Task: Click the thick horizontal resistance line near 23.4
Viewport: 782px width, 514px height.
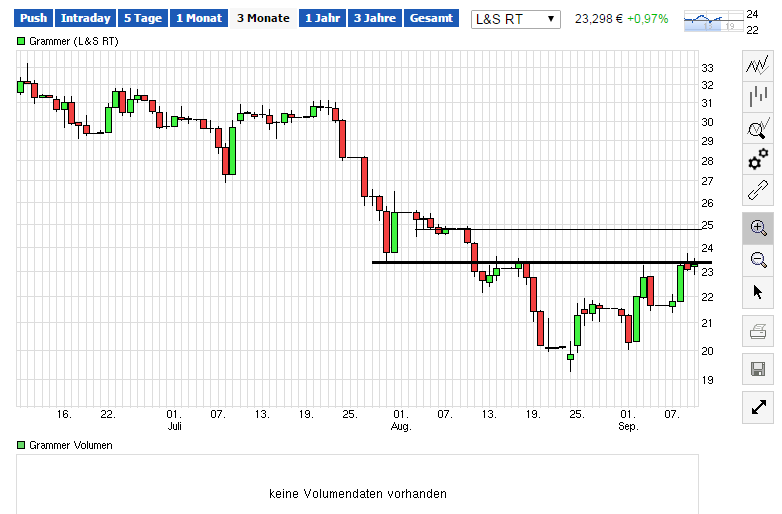Action: (x=542, y=262)
